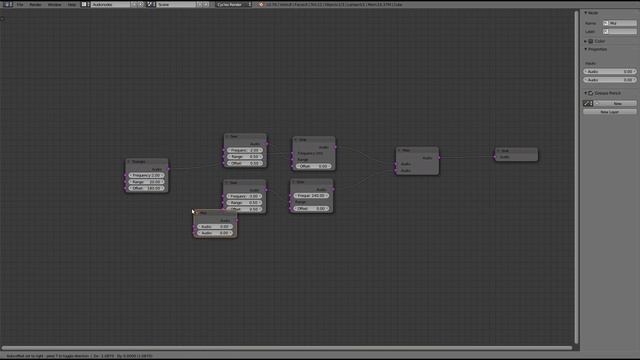640x360 pixels.
Task: Open the File menu
Action: [20, 4]
